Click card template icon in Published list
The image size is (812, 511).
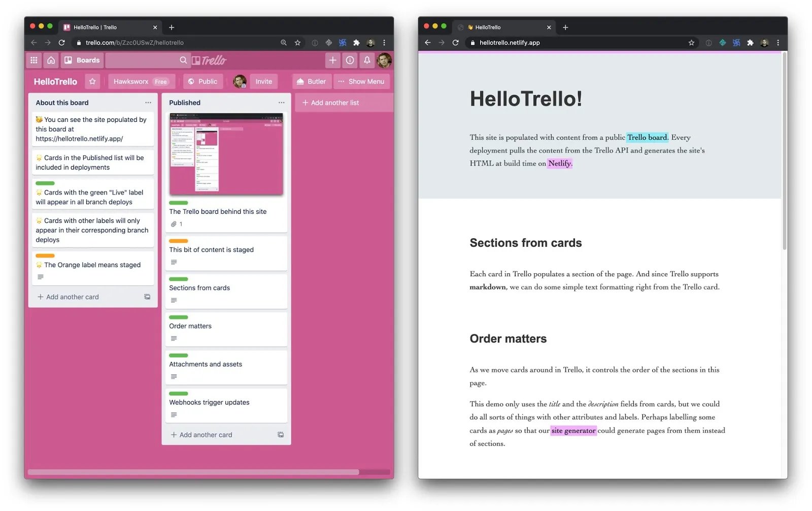point(281,435)
